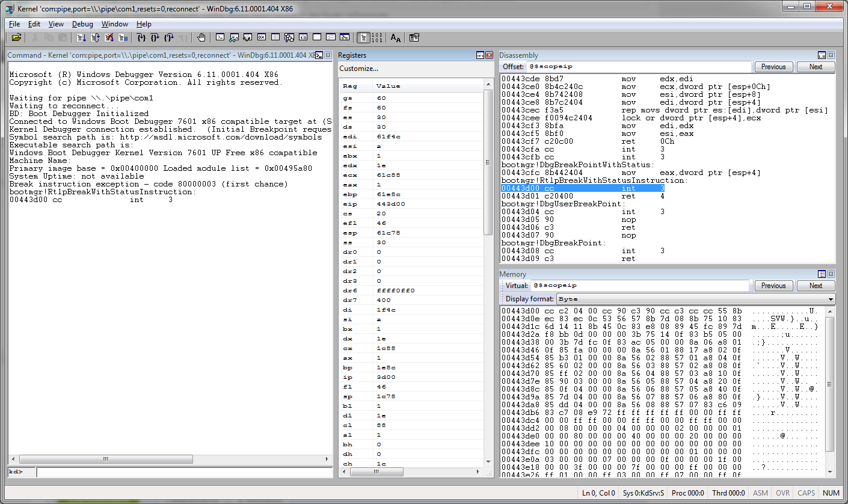Viewport: 848px width, 504px height.
Task: Click the Step Over toolbar icon
Action: click(155, 37)
